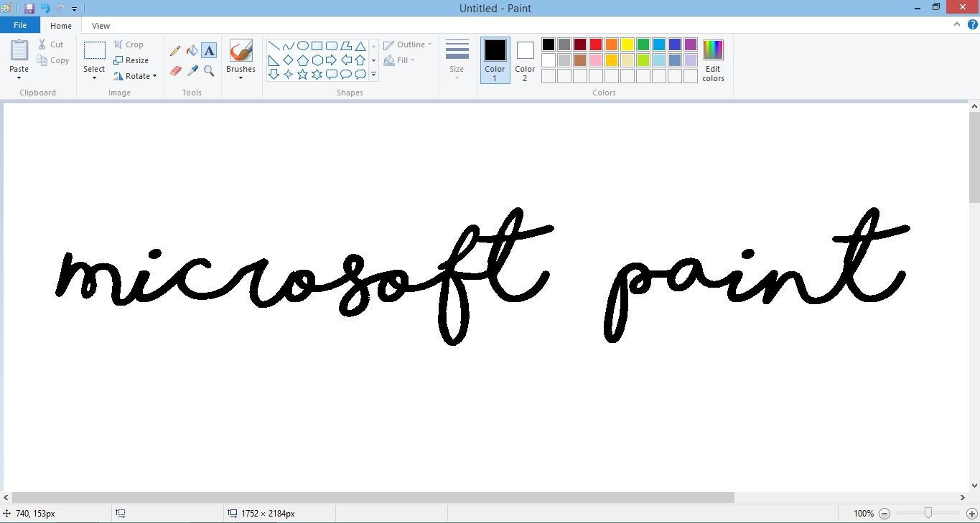Choose the Hexagon shape
This screenshot has width=980, height=523.
pos(317,60)
